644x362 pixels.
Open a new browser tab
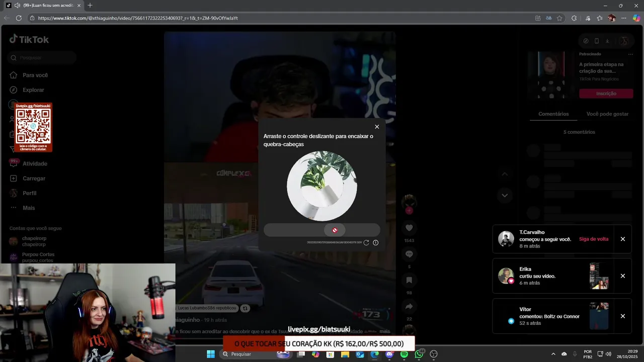pos(90,6)
